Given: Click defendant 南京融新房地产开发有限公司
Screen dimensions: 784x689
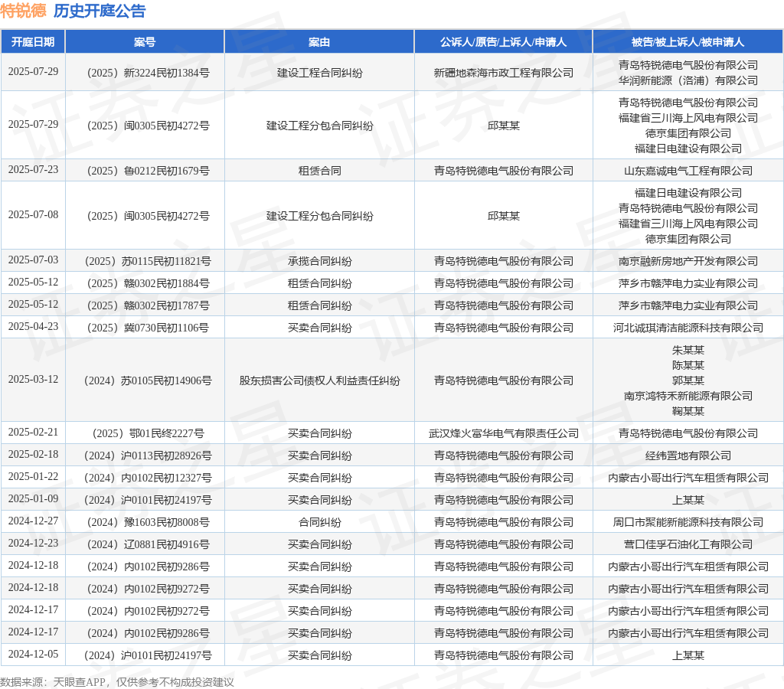Looking at the screenshot, I should click(688, 261).
